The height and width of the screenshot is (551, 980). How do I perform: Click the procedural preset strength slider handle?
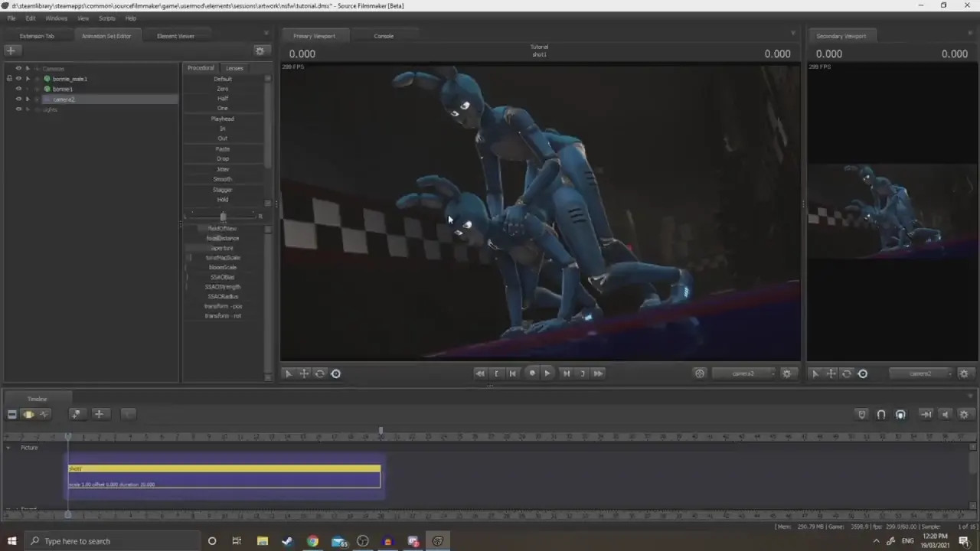click(223, 217)
